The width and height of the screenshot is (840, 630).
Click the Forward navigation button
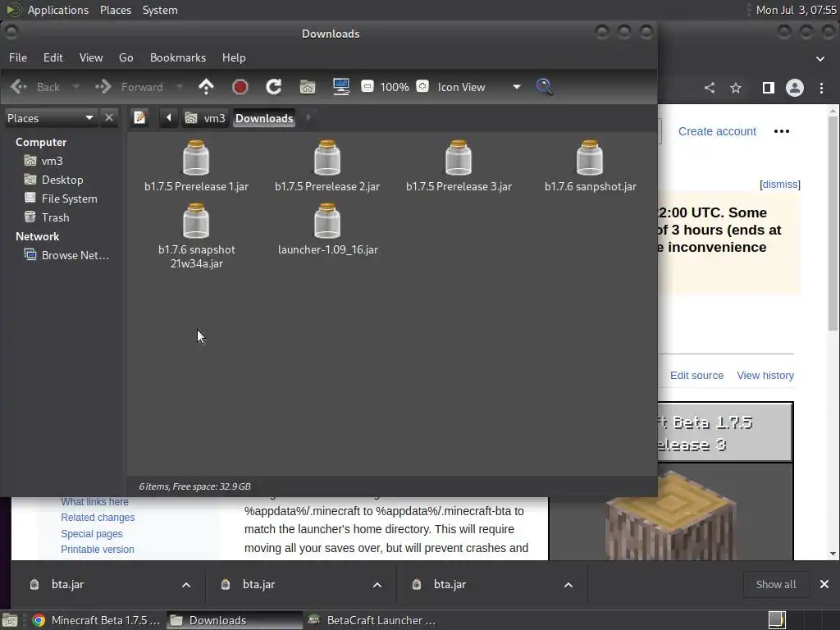click(130, 87)
